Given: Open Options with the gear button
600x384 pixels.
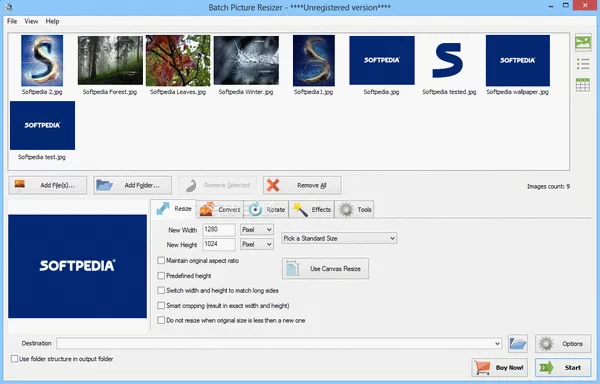Looking at the screenshot, I should click(562, 343).
